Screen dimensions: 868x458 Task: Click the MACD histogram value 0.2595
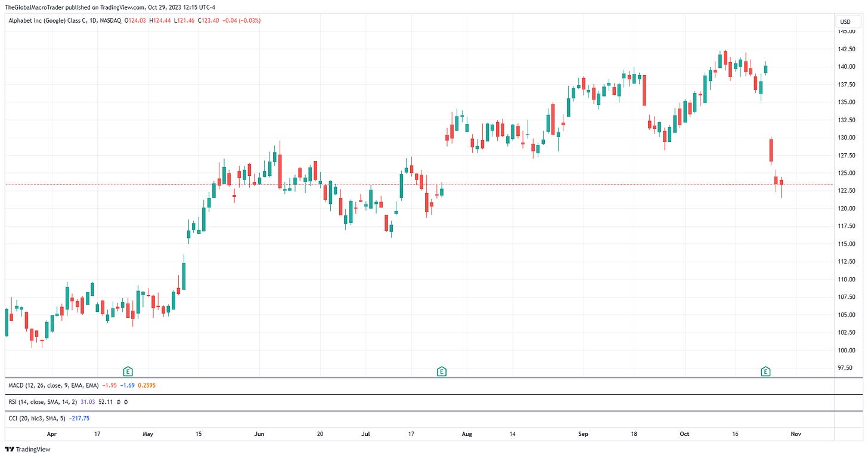pos(147,385)
